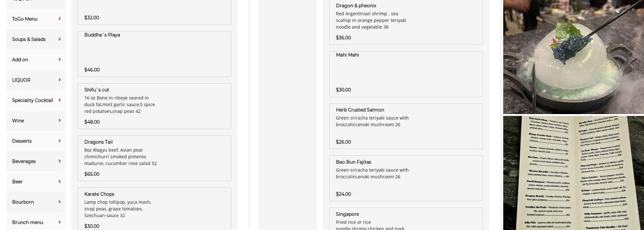Click the arrow beside Add on
The height and width of the screenshot is (230, 644).
click(59, 59)
